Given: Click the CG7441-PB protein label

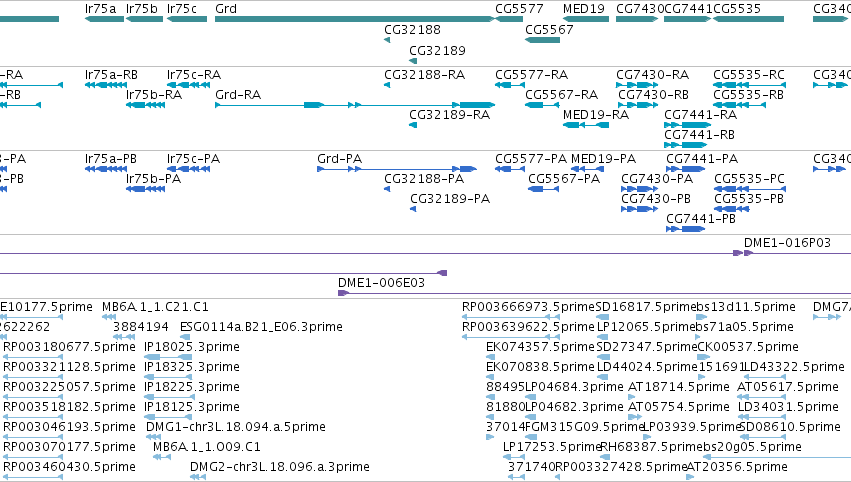Looking at the screenshot, I should (x=701, y=219).
